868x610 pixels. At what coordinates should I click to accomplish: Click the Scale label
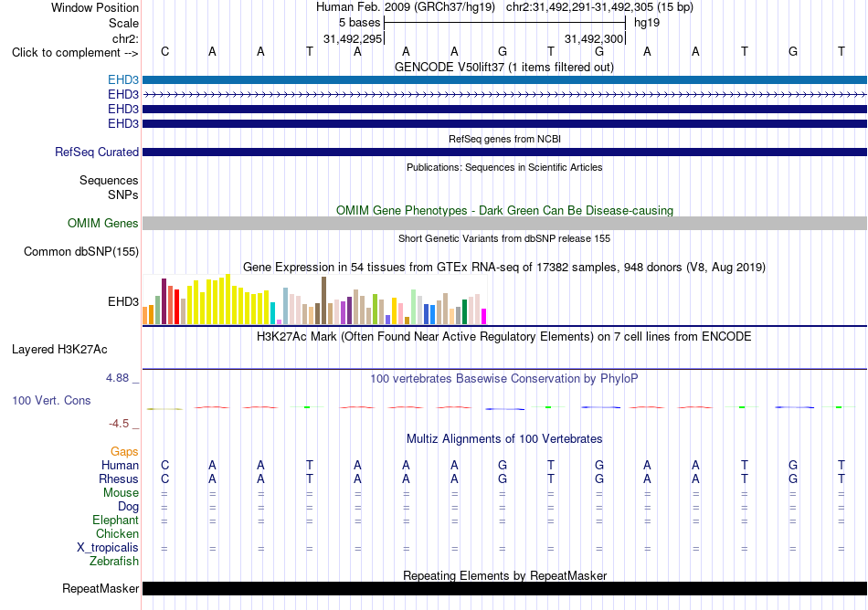click(123, 23)
